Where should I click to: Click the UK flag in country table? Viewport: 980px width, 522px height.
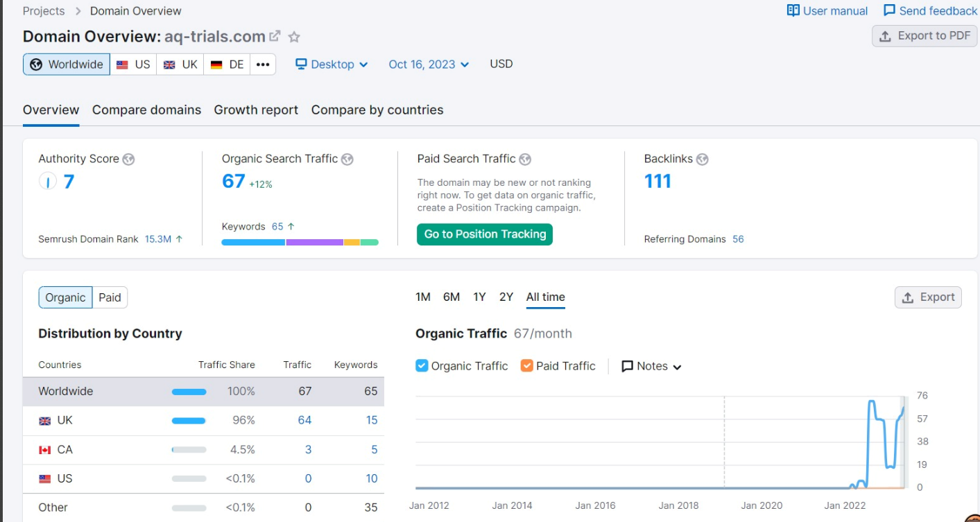click(x=45, y=421)
